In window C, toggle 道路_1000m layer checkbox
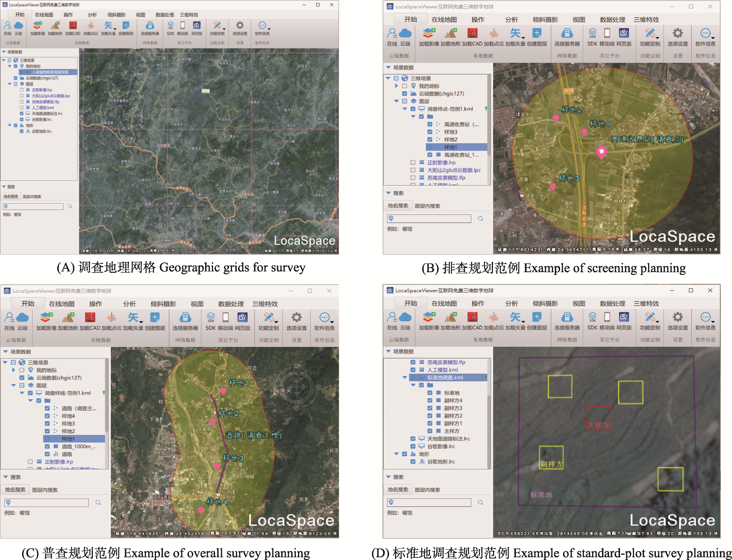 47,446
